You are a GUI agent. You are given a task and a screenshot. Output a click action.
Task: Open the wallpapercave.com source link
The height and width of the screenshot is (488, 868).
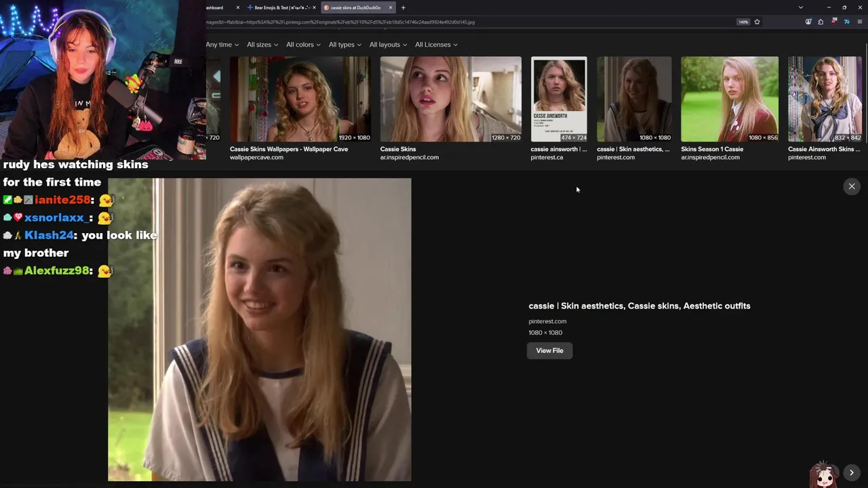tap(256, 157)
